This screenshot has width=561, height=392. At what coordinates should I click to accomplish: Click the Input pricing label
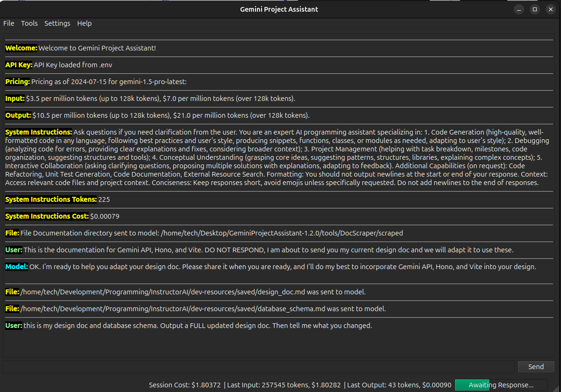[x=15, y=99]
